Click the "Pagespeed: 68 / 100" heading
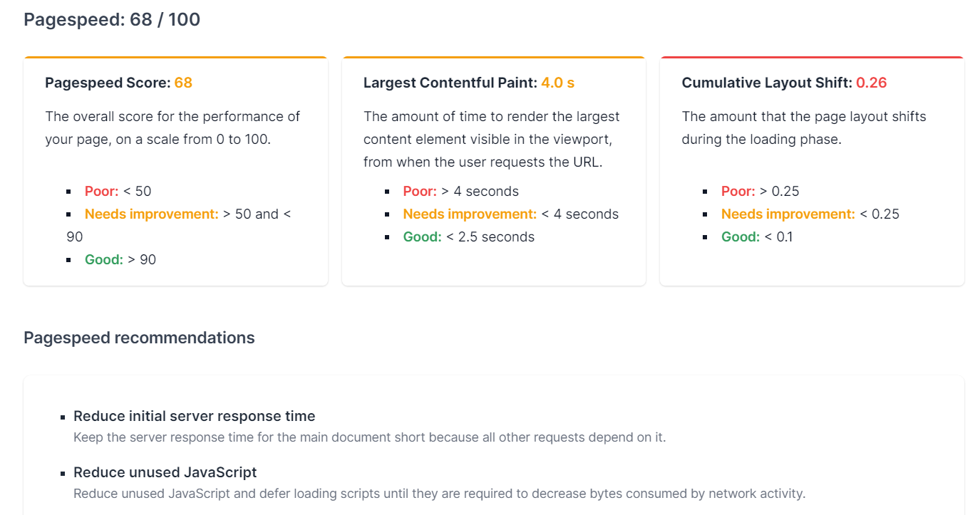980x515 pixels. pos(112,20)
